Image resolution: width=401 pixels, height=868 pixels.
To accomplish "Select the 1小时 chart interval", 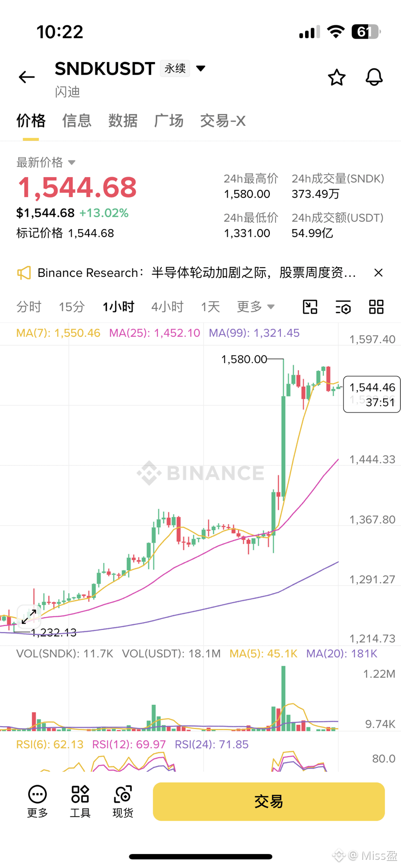I will 118,306.
